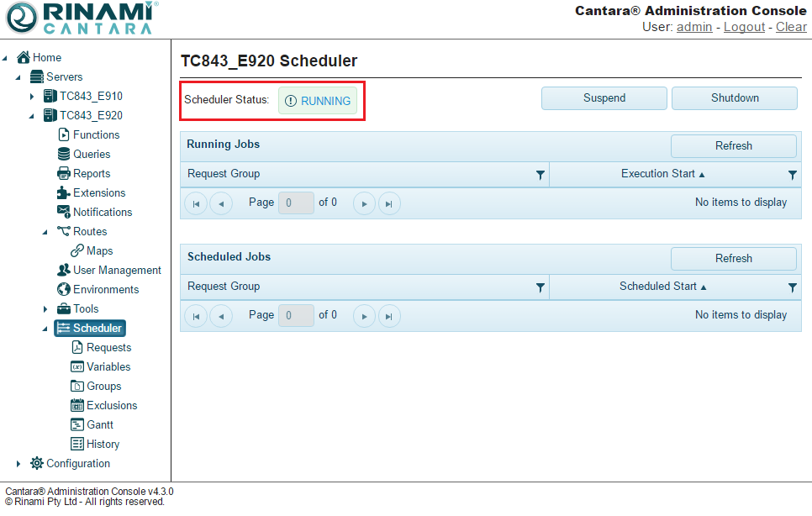Viewport: 812px width, 516px height.
Task: Expand the Configuration tree node
Action: (18, 464)
